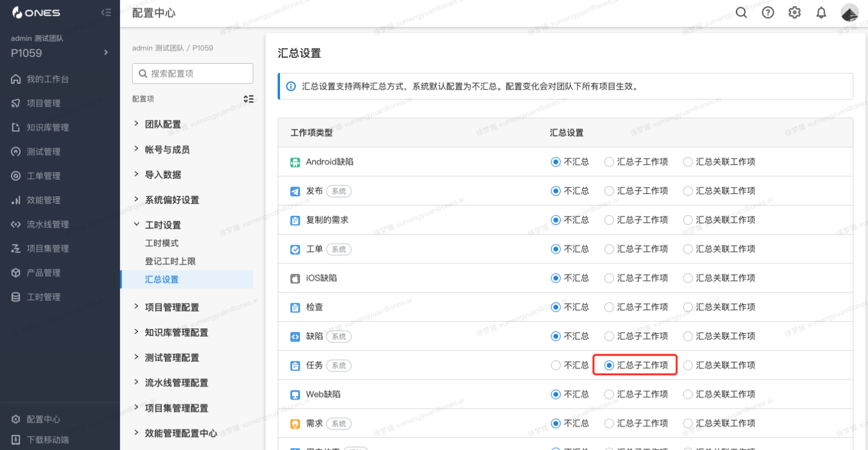Collapse the left sidebar with the fold icon
Viewport: 868px width, 450px height.
tap(106, 13)
